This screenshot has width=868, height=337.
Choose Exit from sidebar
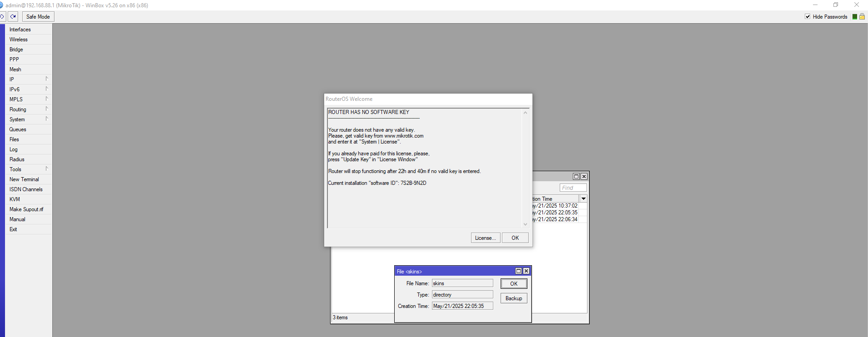click(x=29, y=229)
